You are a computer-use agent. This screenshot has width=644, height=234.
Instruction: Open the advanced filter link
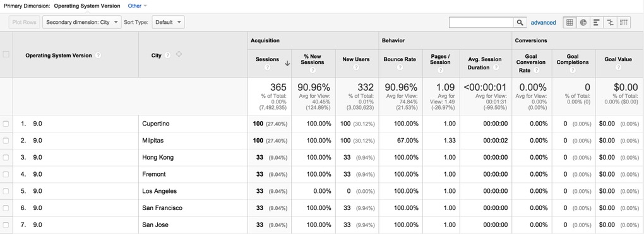(544, 23)
